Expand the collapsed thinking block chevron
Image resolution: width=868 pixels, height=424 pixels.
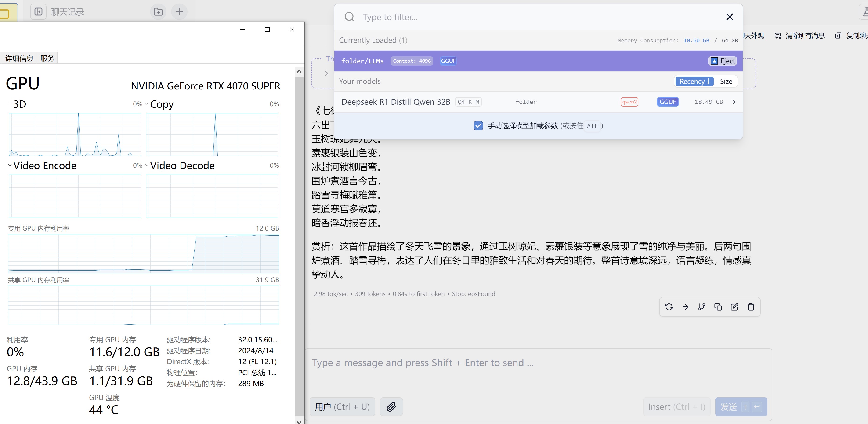[326, 73]
